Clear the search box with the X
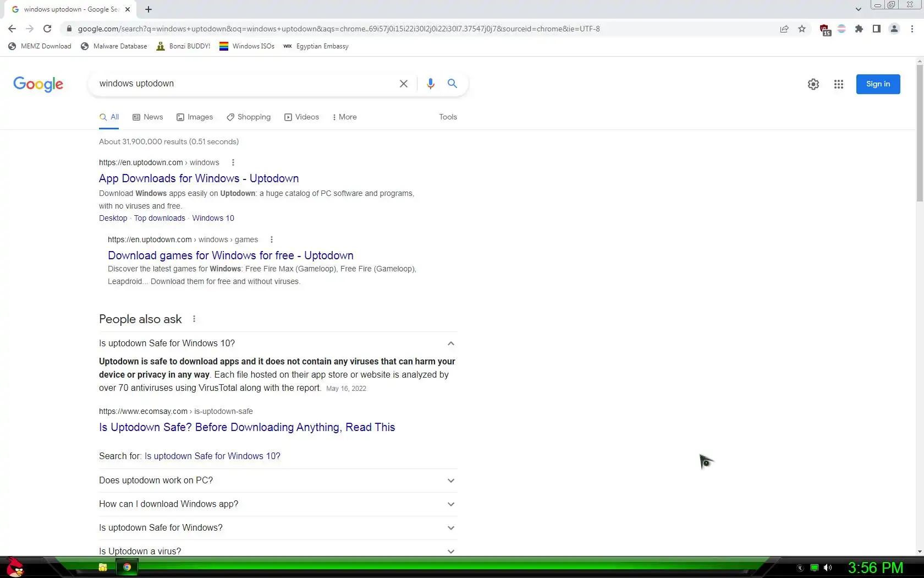 pos(404,84)
